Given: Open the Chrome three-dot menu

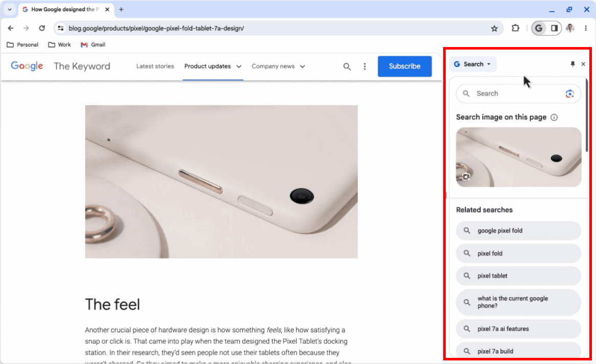Looking at the screenshot, I should (x=586, y=28).
